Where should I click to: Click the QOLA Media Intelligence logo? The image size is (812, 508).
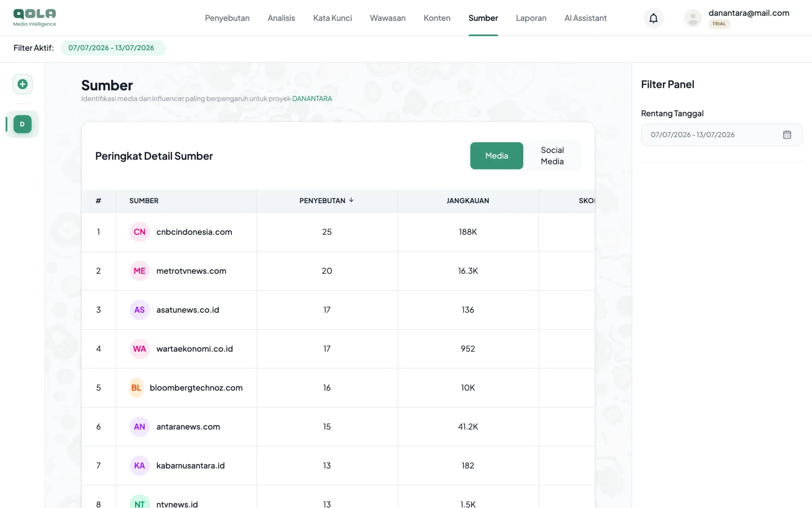(35, 18)
